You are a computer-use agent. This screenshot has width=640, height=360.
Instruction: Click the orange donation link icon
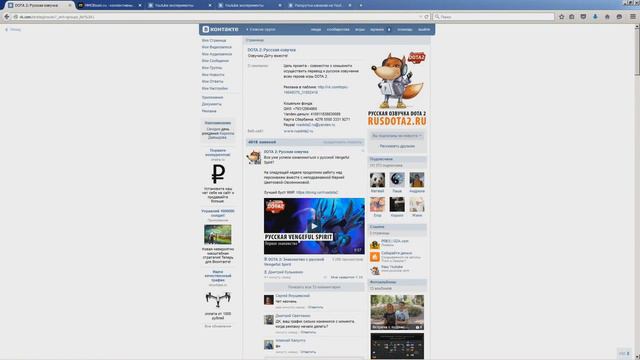375,257
